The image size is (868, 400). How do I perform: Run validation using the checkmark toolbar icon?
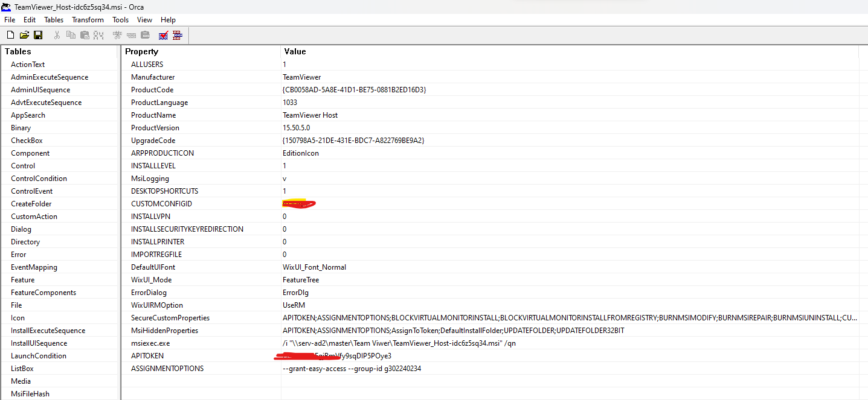(x=163, y=34)
